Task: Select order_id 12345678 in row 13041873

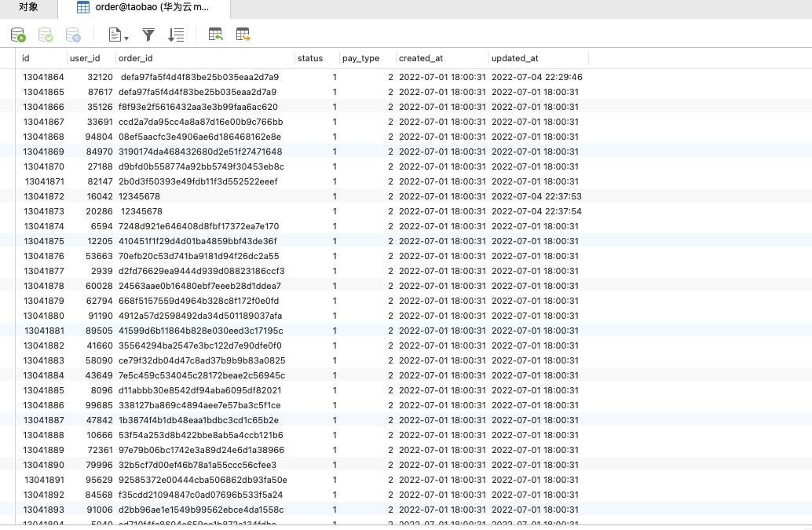Action: 142,212
